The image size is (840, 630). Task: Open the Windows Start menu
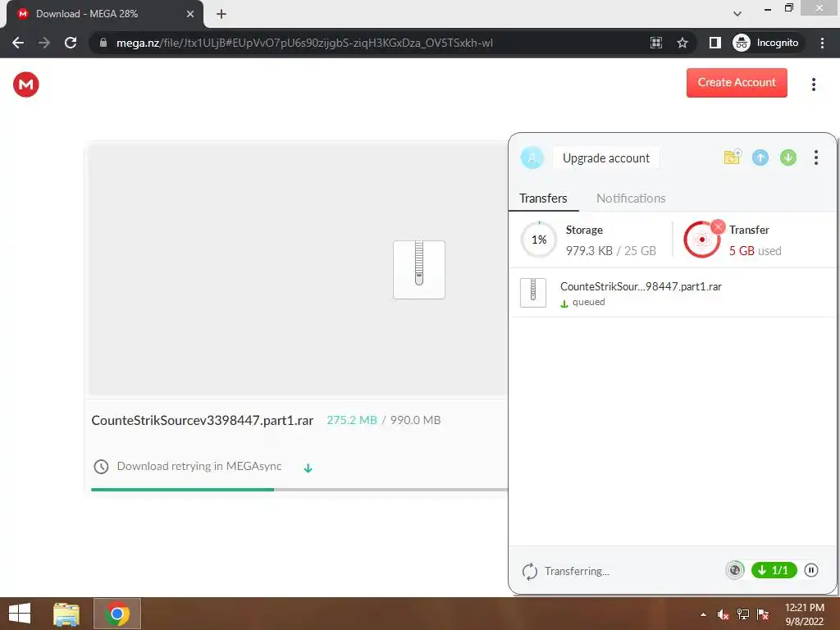[x=20, y=614]
